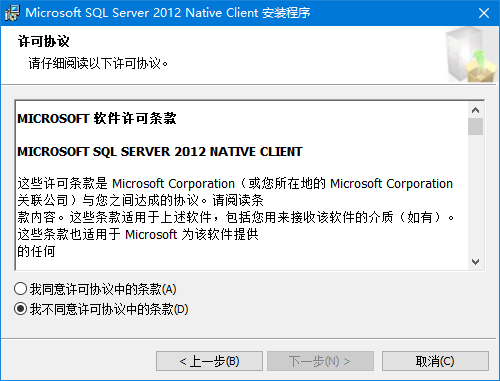The height and width of the screenshot is (381, 500).
Task: Click the license scrollbar thumb
Action: 475,126
